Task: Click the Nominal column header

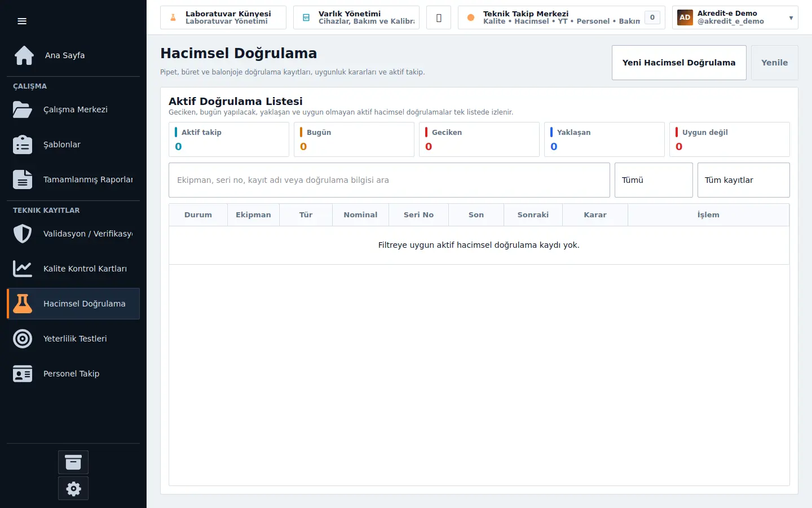Action: click(360, 215)
